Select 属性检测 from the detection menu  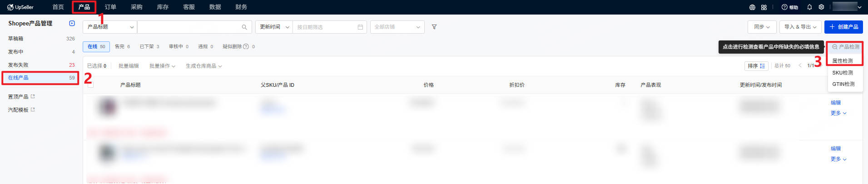(843, 61)
